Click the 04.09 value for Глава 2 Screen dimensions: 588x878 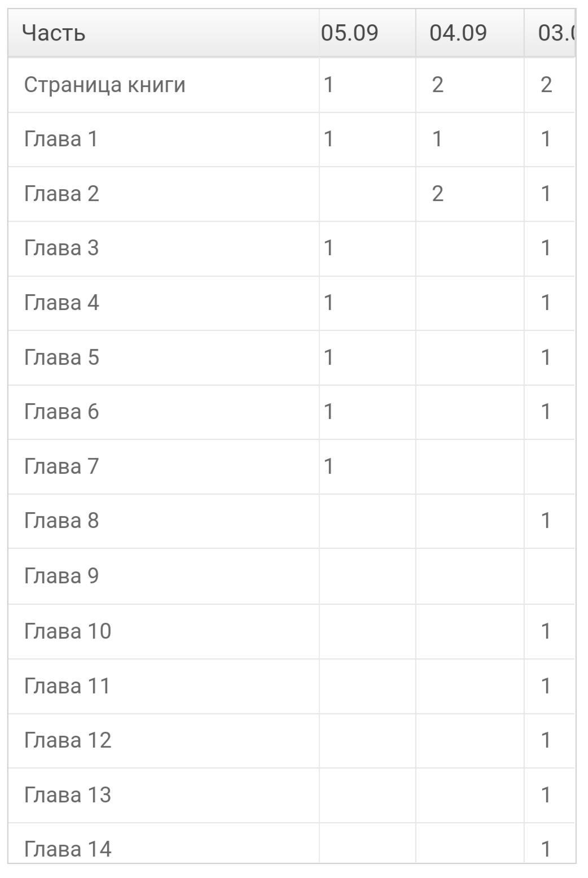[437, 194]
